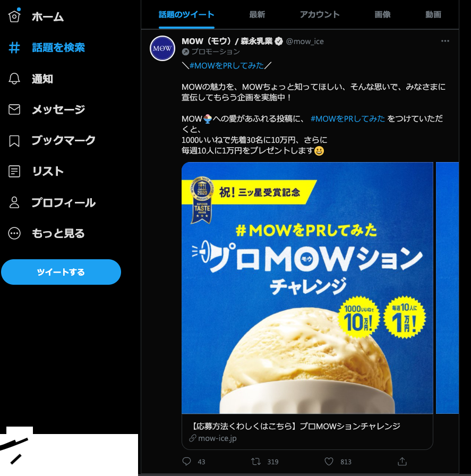Screen dimensions: 471x476
Task: Open the lists icon
Action: pyautogui.click(x=14, y=172)
